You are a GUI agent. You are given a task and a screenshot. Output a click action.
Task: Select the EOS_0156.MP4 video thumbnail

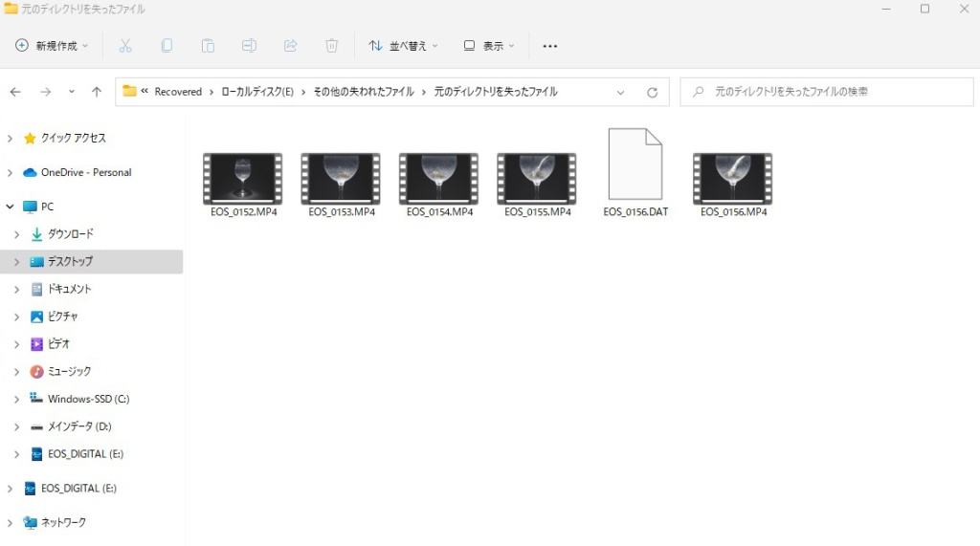pyautogui.click(x=732, y=179)
